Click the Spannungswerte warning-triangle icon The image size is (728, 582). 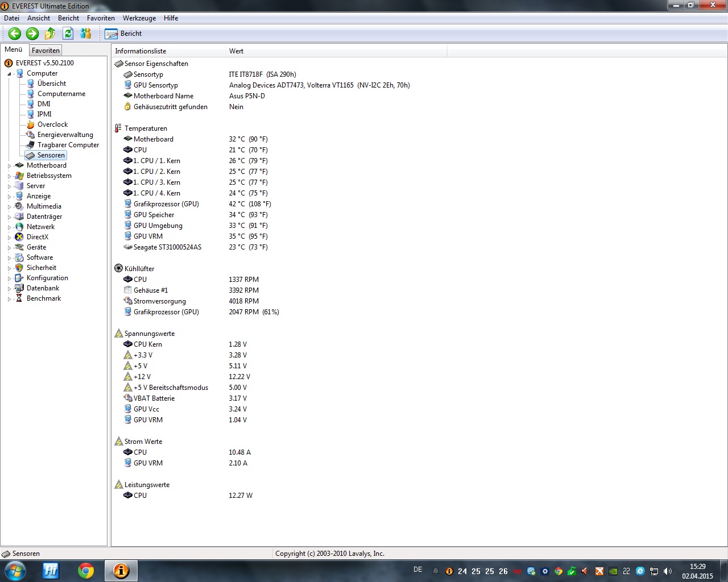118,333
